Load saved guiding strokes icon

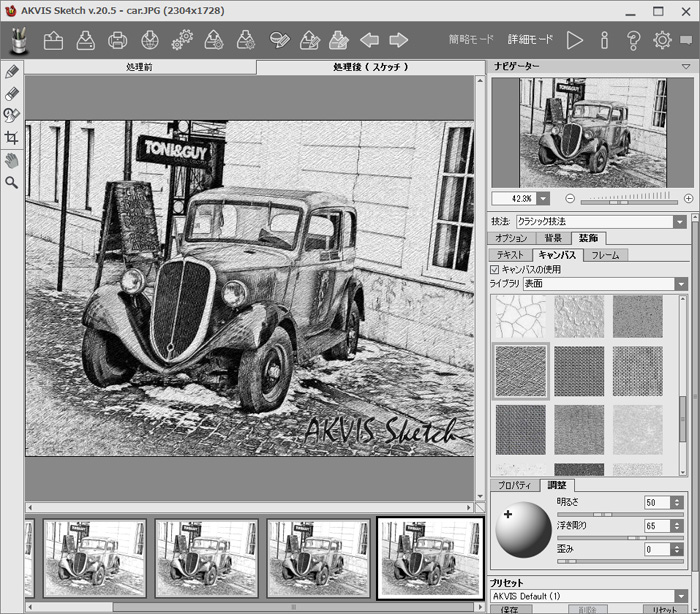coord(310,40)
